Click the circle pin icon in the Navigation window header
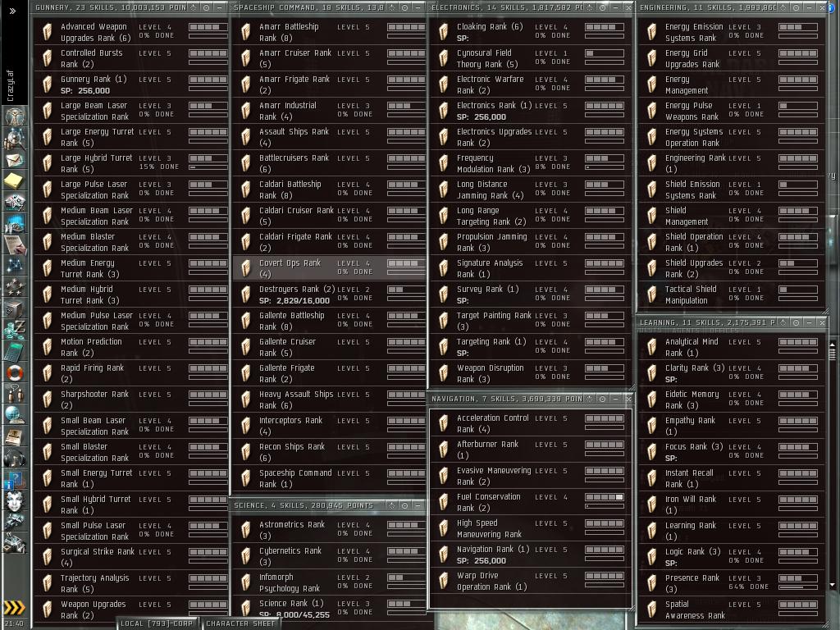 [603, 399]
